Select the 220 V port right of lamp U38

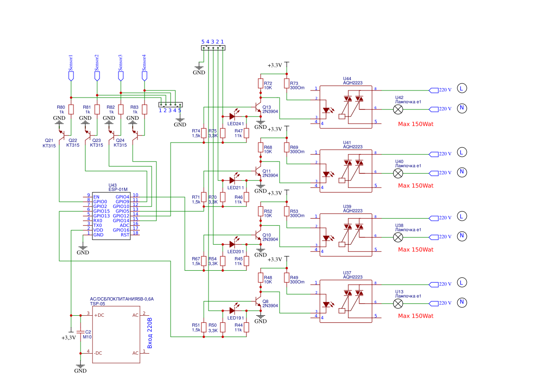[440, 237]
